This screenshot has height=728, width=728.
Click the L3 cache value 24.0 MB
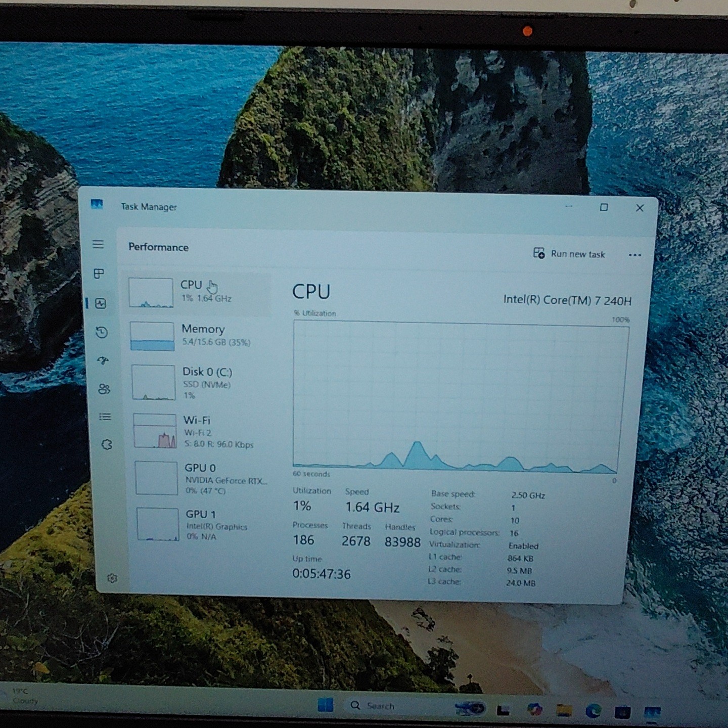pos(521,583)
